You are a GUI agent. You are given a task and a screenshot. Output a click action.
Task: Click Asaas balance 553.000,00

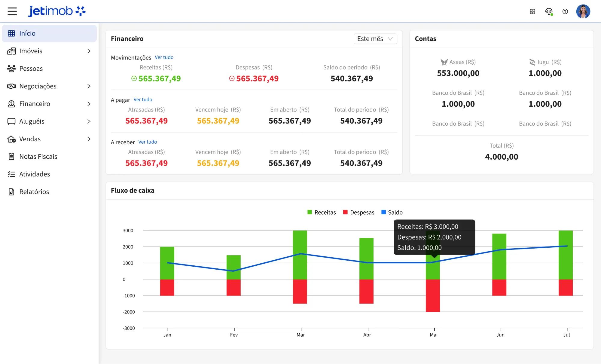click(458, 73)
